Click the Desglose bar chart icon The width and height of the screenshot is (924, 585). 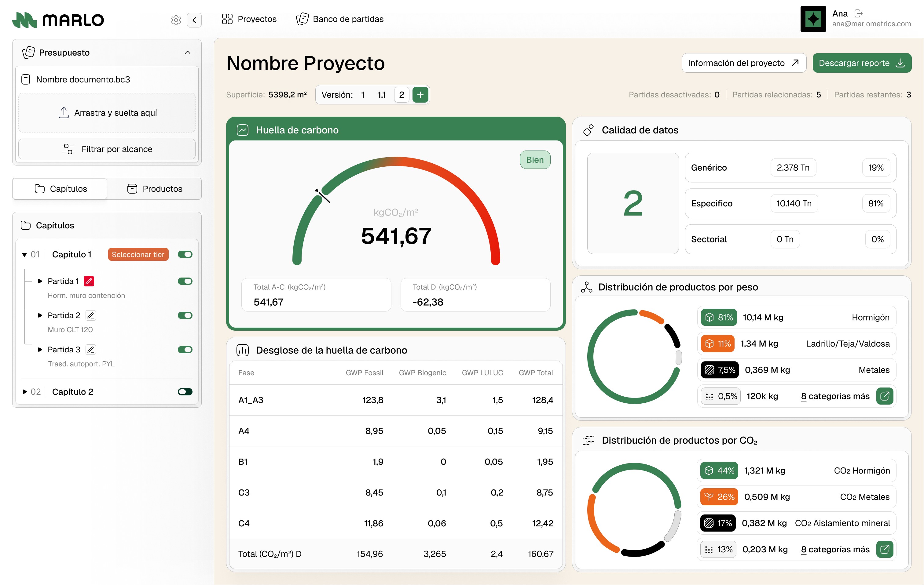click(x=243, y=350)
